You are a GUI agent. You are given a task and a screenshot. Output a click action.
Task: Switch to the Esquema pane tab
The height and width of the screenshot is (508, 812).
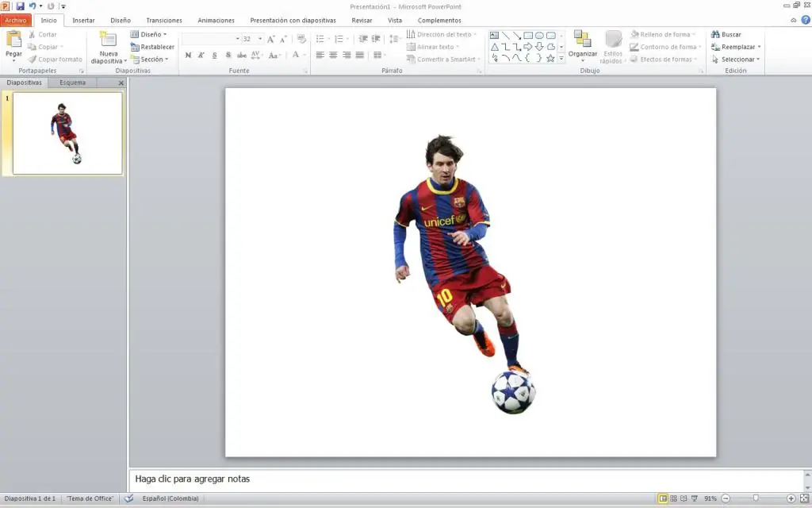point(72,83)
